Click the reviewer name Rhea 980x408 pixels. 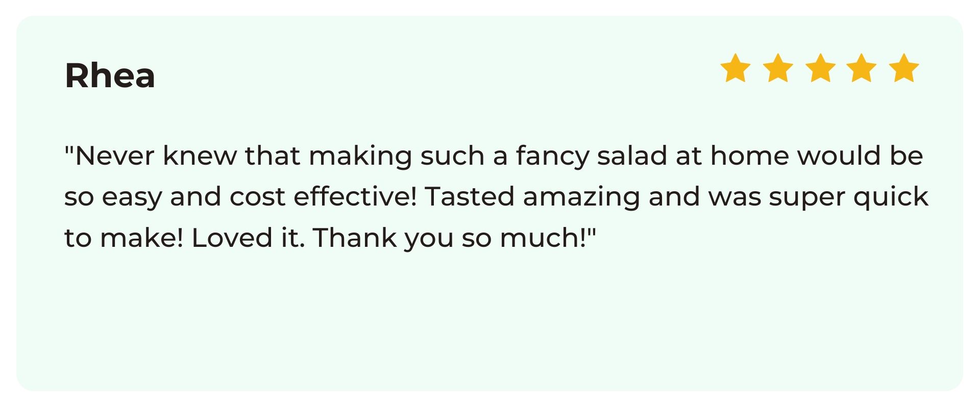110,75
